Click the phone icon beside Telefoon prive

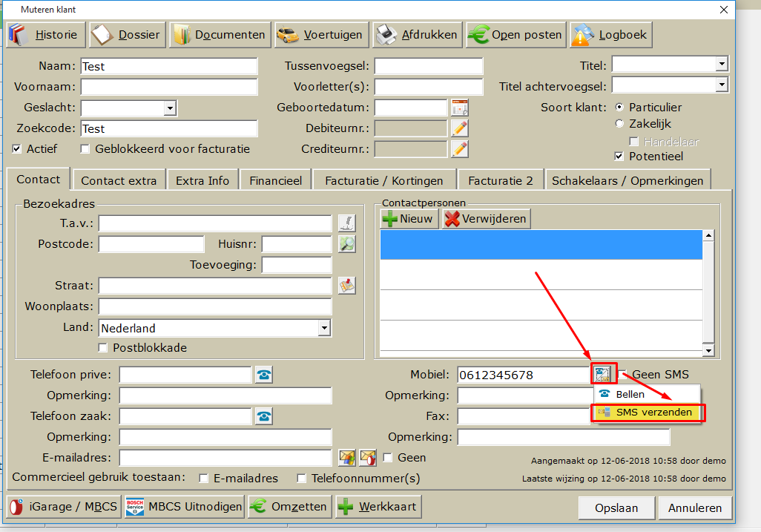click(263, 375)
